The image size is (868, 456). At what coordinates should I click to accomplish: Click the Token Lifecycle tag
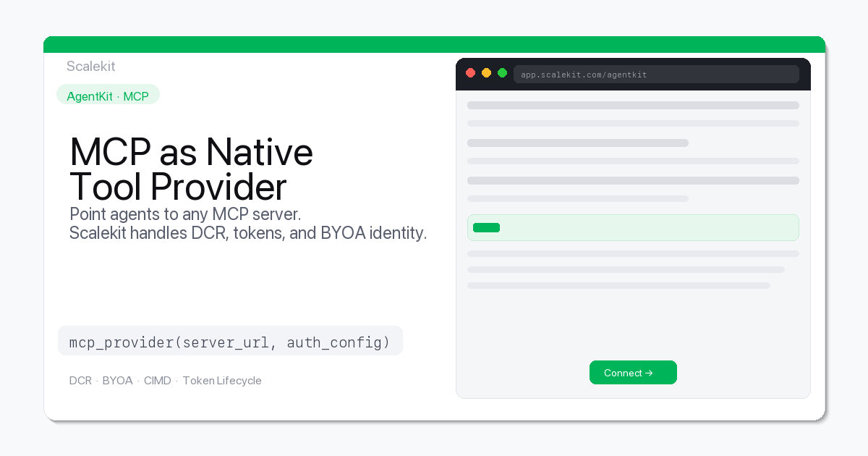click(x=222, y=381)
